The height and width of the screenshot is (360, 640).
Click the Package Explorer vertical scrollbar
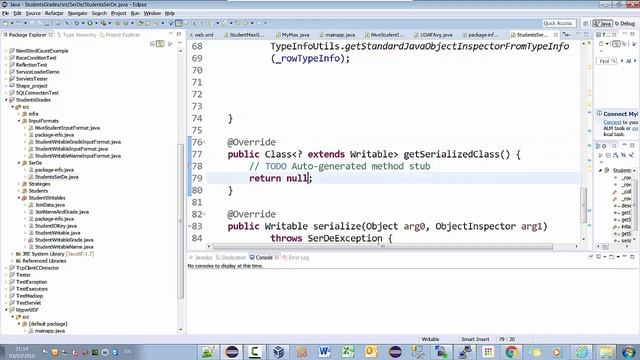[x=180, y=221]
